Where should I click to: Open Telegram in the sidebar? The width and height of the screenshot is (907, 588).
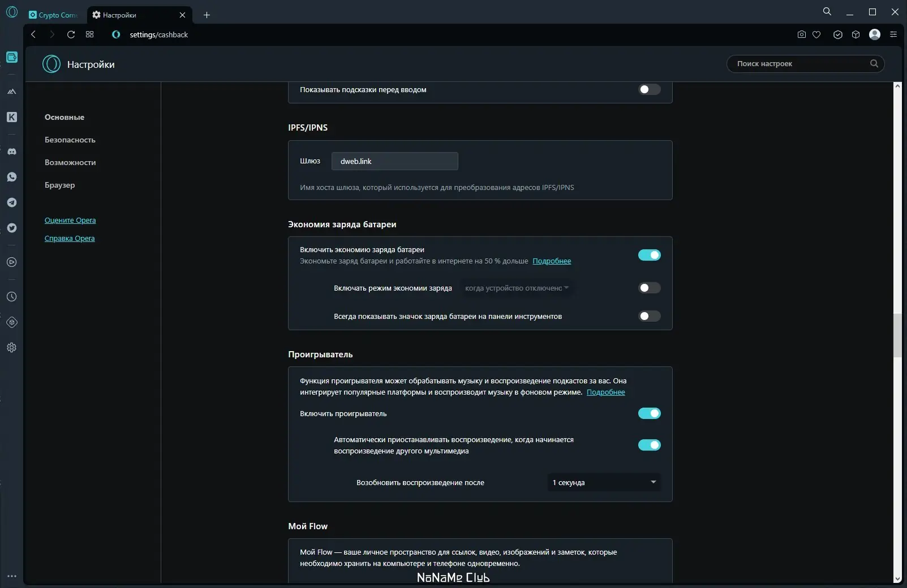tap(12, 202)
